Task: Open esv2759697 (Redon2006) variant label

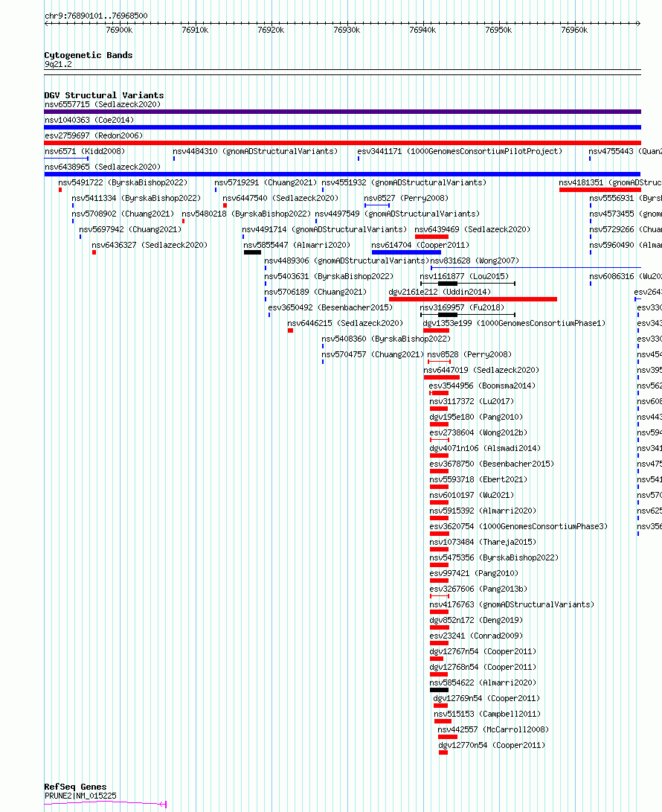Action: coord(94,135)
